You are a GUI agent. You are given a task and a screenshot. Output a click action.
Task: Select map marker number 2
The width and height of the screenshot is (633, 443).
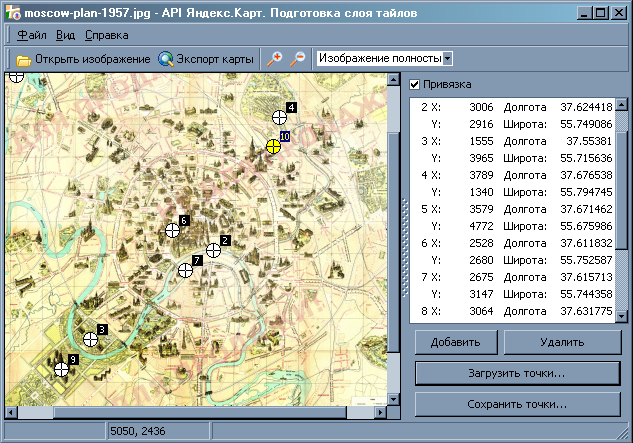click(x=214, y=250)
